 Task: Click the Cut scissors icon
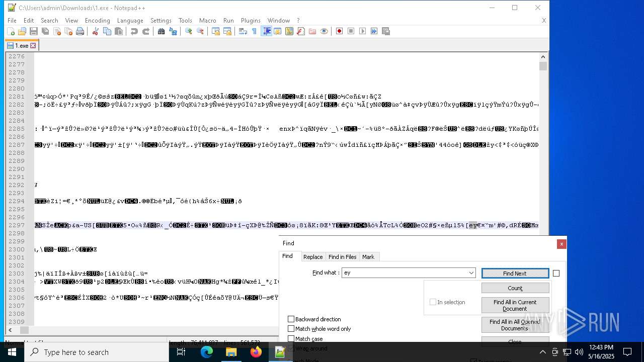(95, 31)
